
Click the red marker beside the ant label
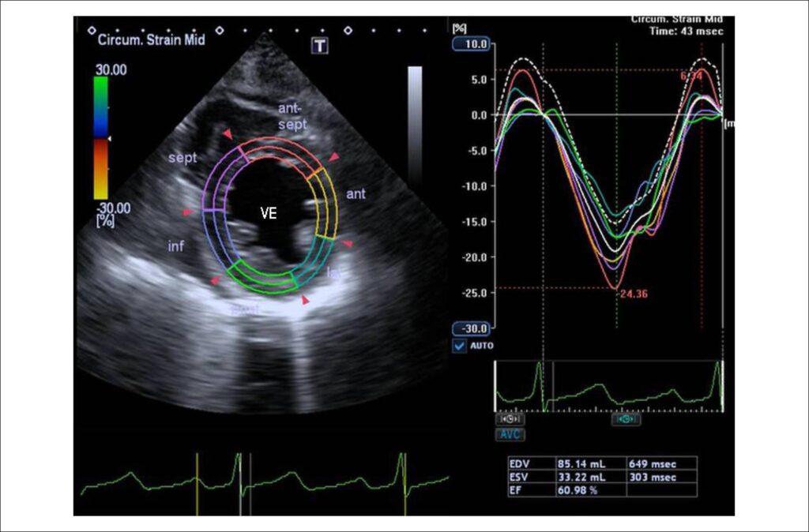click(x=335, y=156)
